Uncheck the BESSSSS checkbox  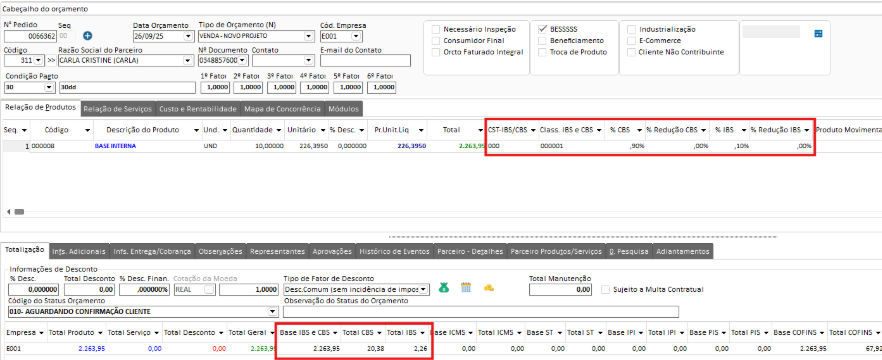click(542, 29)
